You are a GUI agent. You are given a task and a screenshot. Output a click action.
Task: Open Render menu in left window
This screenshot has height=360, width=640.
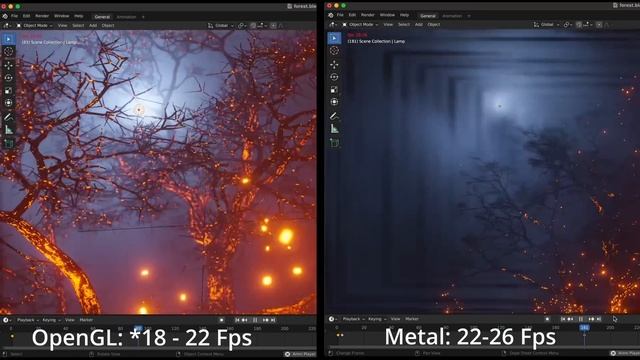pyautogui.click(x=42, y=16)
